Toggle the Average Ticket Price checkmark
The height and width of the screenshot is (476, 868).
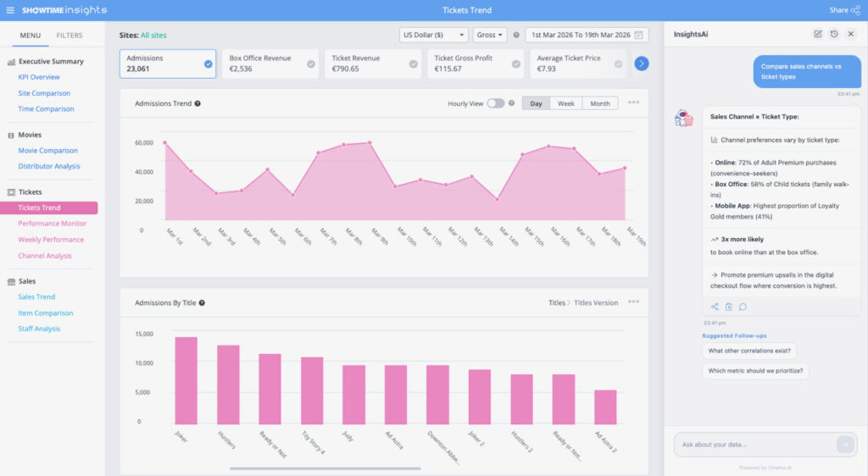click(618, 64)
